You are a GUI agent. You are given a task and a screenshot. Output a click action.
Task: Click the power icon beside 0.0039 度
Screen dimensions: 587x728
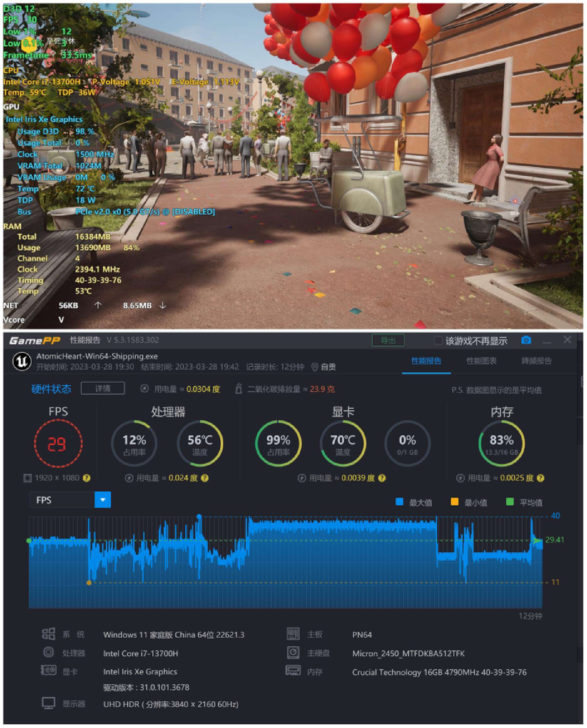click(x=302, y=478)
